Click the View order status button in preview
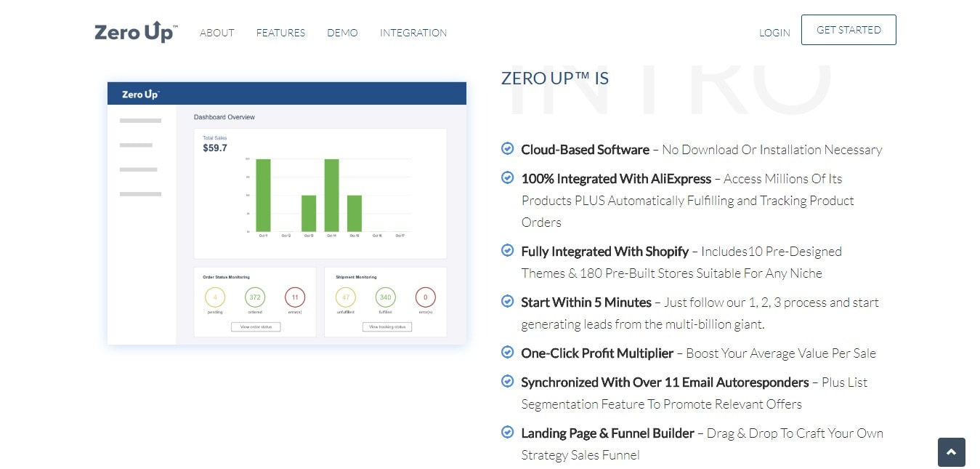This screenshot has height=469, width=980. [256, 327]
